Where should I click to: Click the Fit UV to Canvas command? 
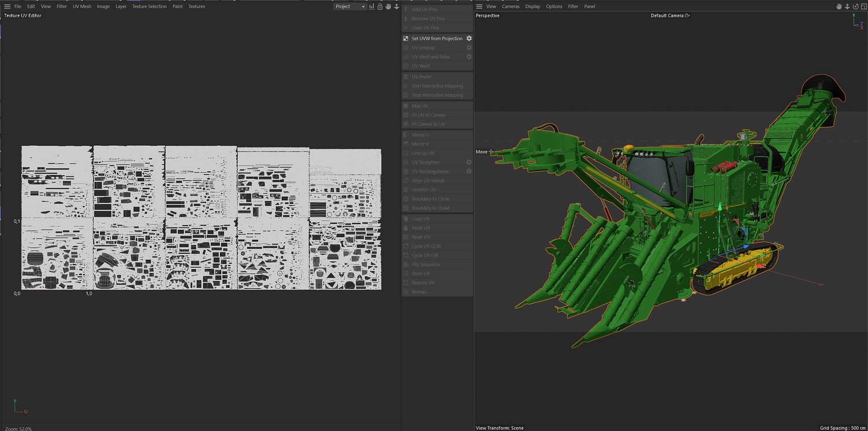click(x=428, y=115)
